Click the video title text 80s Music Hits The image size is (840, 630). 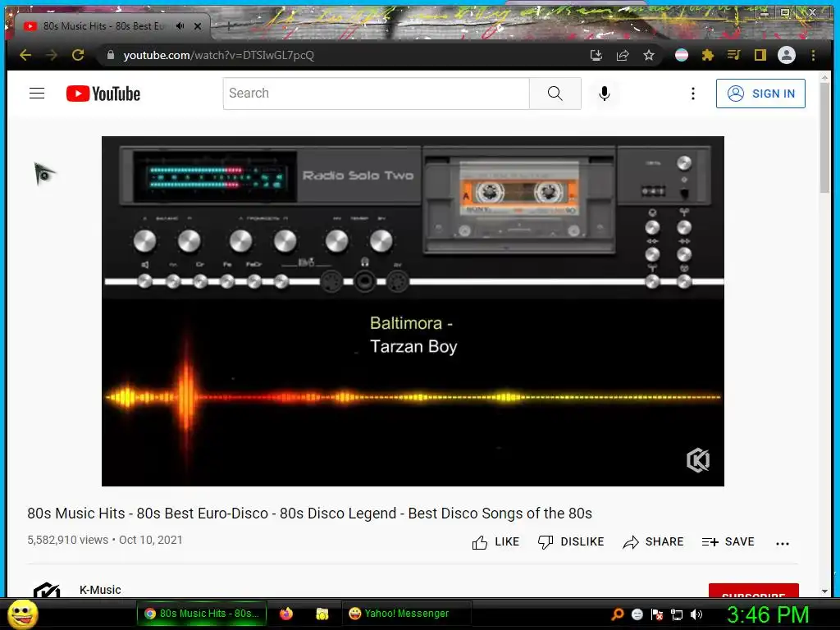pyautogui.click(x=309, y=514)
